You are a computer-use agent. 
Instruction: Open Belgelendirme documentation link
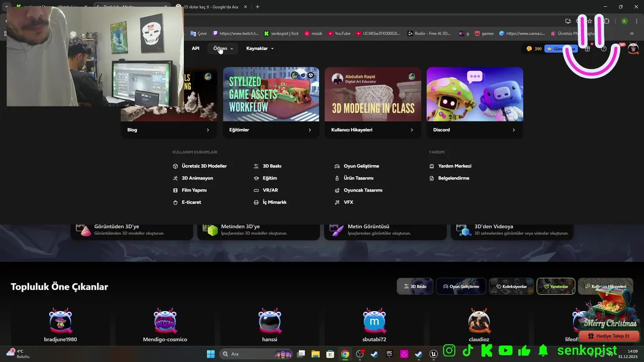pyautogui.click(x=449, y=178)
